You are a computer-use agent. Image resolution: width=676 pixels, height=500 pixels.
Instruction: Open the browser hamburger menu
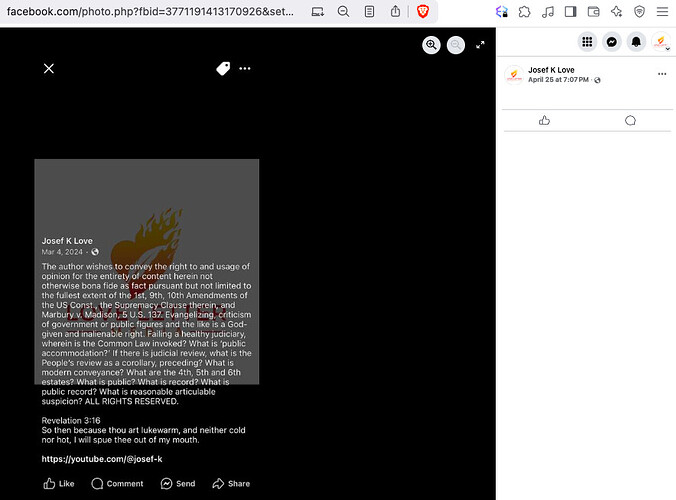pos(662,12)
